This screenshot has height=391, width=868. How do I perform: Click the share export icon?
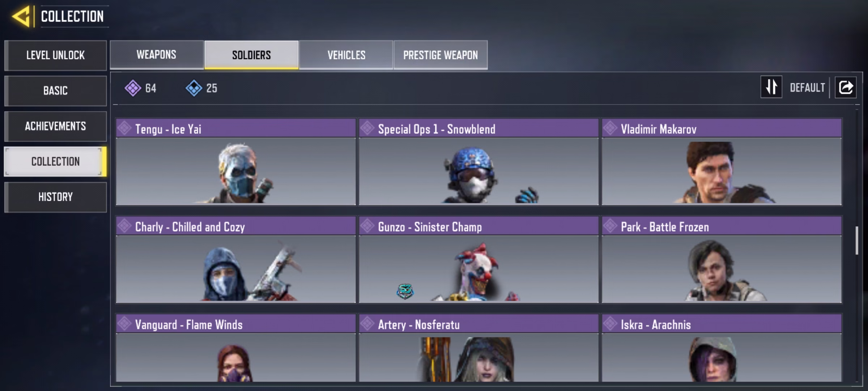tap(846, 87)
